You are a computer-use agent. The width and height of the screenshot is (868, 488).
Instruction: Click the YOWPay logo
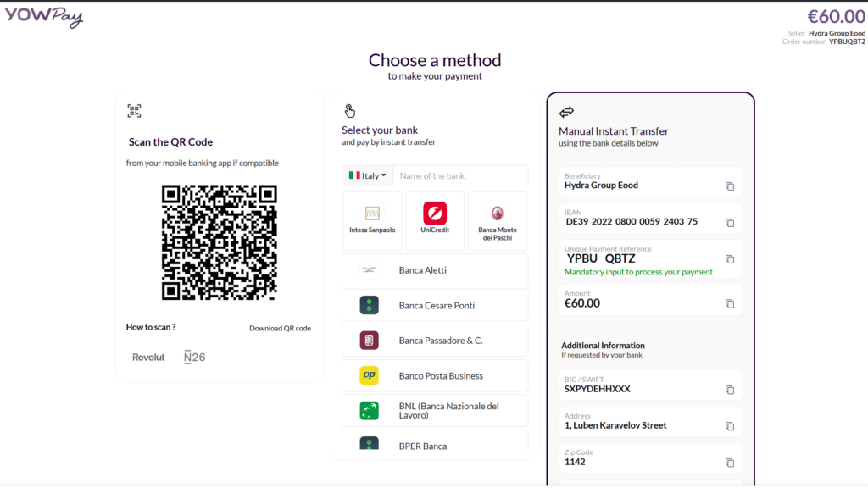(x=44, y=17)
